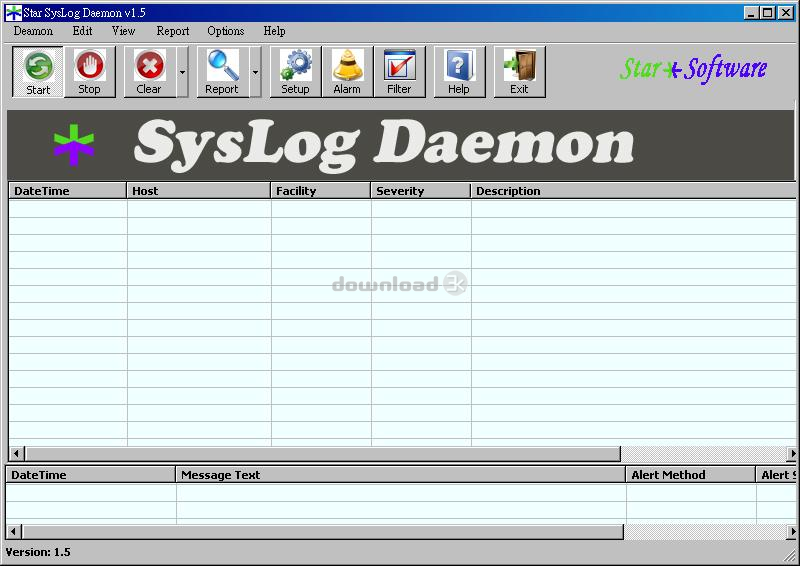Click the Star Software logo
This screenshot has height=566, width=800.
693,69
